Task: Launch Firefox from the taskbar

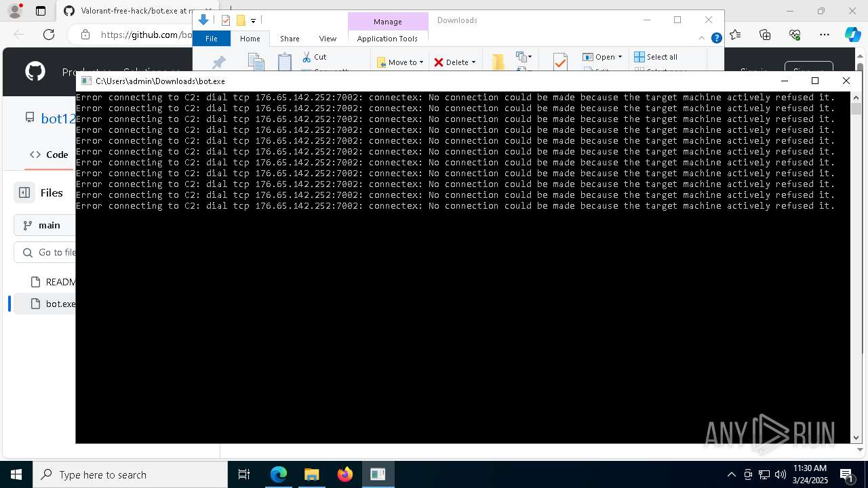Action: (x=344, y=474)
